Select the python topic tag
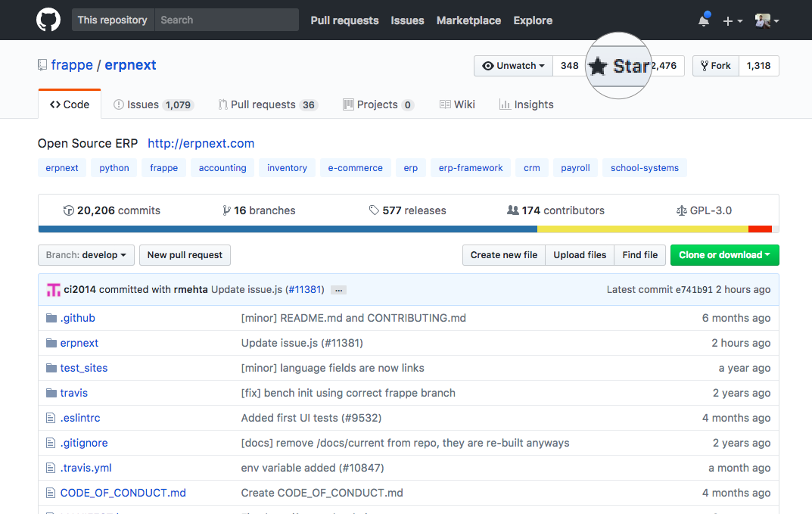Viewport: 812px width, 514px height. 114,168
